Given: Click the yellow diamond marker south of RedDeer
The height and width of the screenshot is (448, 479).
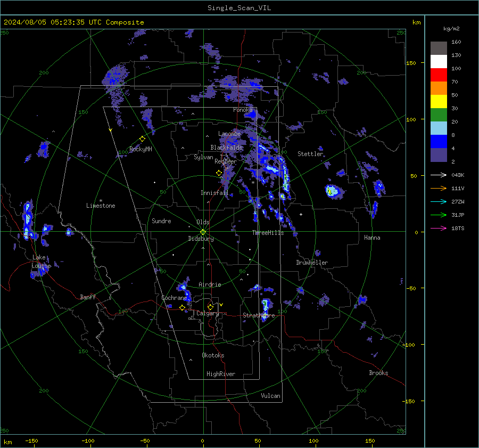Looking at the screenshot, I should pyautogui.click(x=219, y=173).
